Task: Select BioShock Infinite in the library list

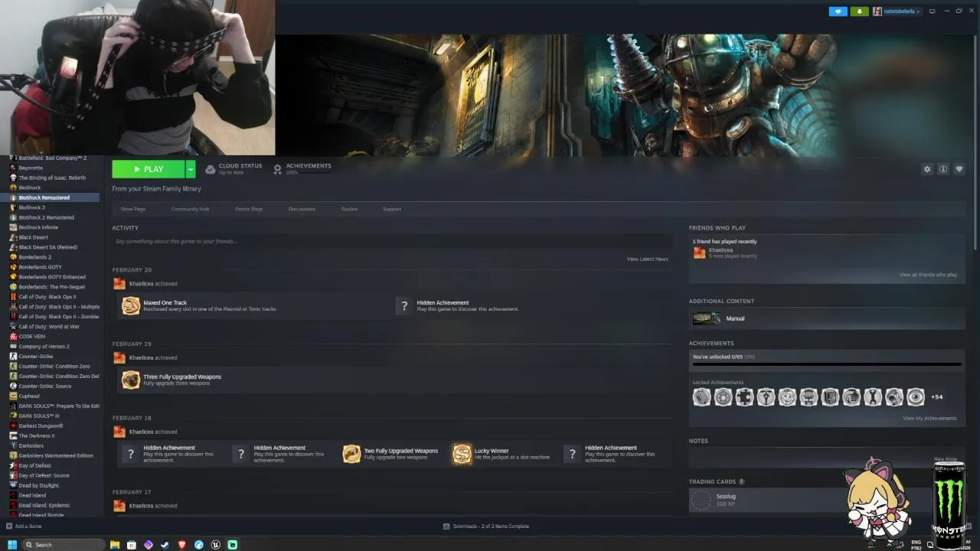Action: click(38, 227)
